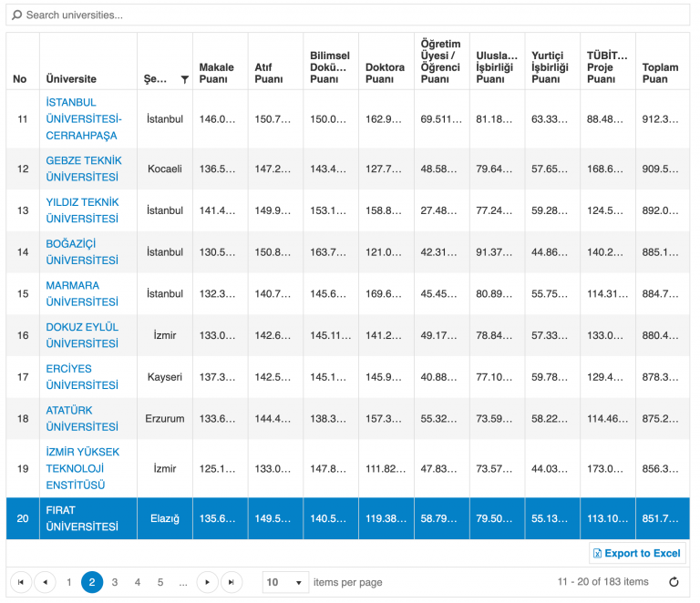
Task: Open MARMARA ÜNİVERSİTESİ link
Action: (x=82, y=294)
